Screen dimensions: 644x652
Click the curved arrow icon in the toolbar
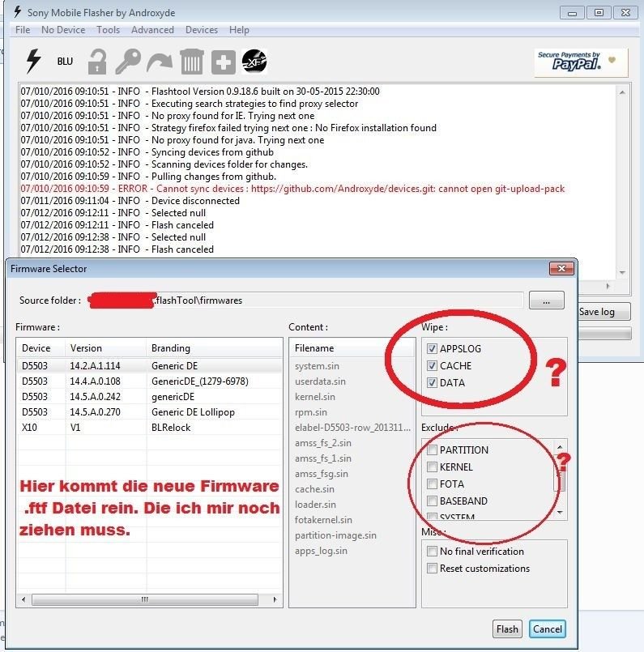[x=160, y=62]
